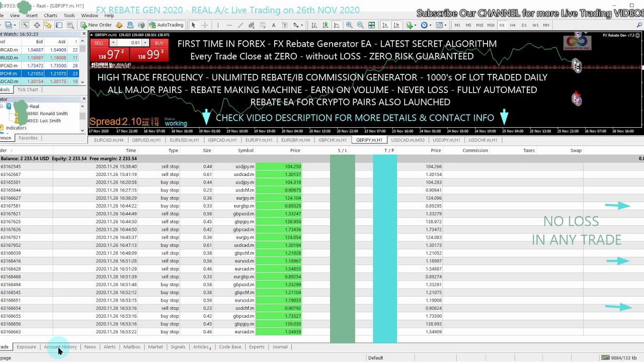Enable chart shift icon
The height and width of the screenshot is (362, 644).
coord(396,25)
